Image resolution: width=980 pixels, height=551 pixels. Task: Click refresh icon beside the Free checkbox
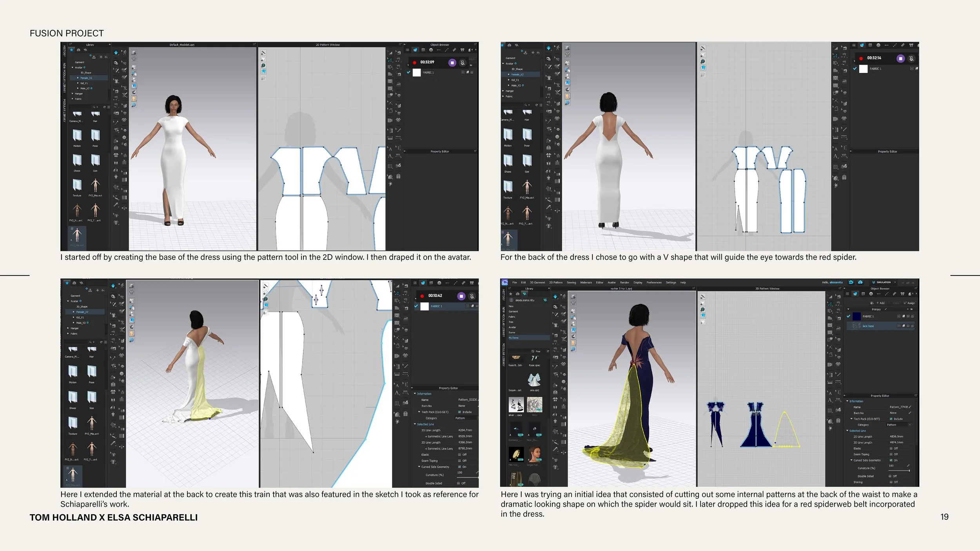[548, 351]
